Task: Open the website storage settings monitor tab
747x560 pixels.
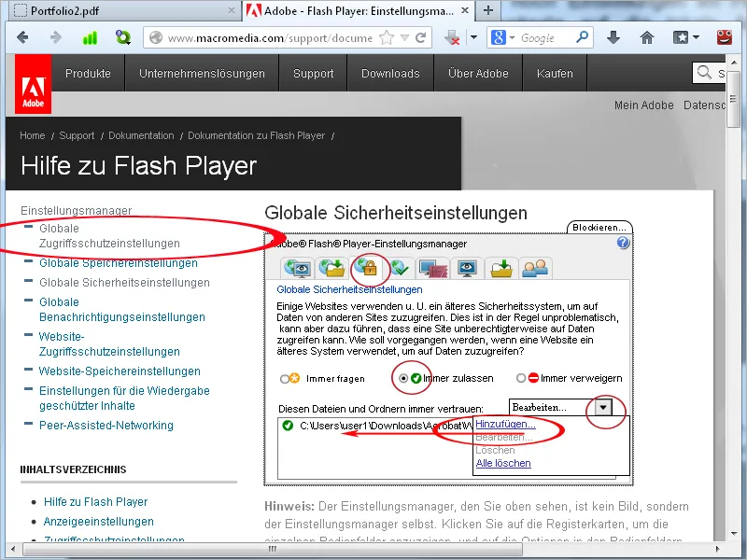Action: 468,268
